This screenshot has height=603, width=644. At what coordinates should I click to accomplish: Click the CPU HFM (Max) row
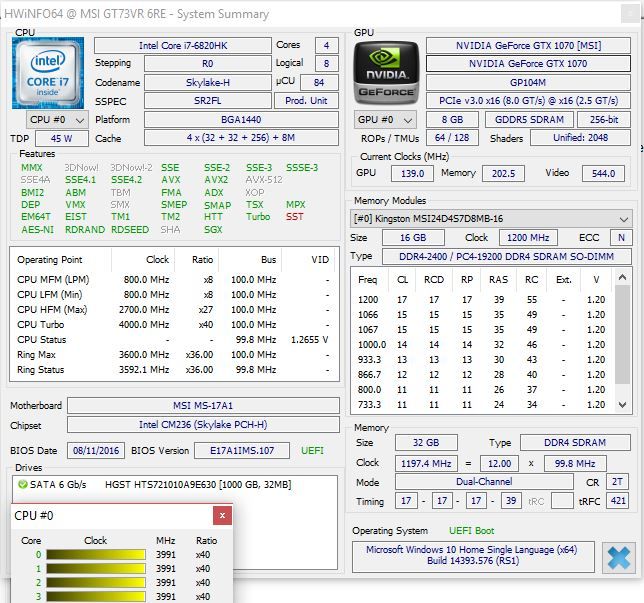174,309
